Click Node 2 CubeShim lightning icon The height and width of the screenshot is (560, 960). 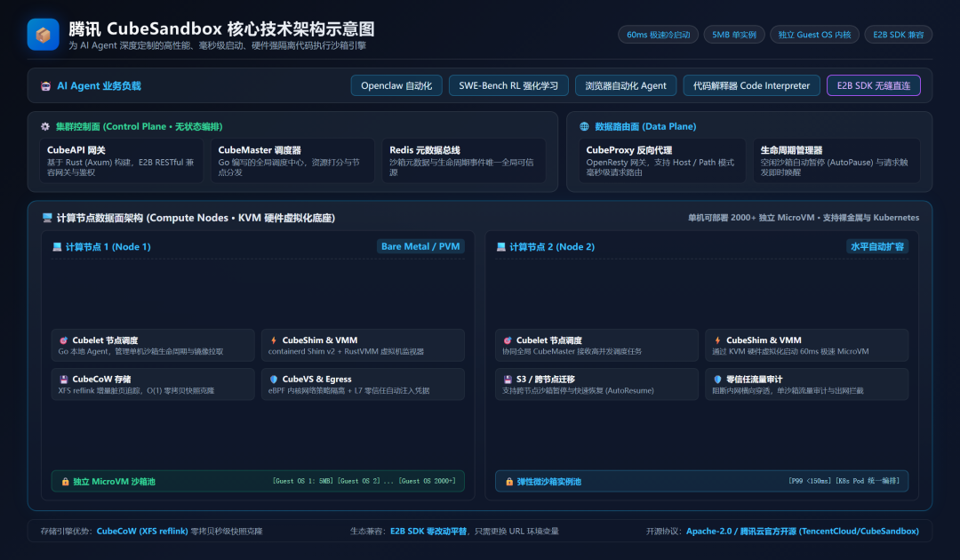(x=717, y=340)
